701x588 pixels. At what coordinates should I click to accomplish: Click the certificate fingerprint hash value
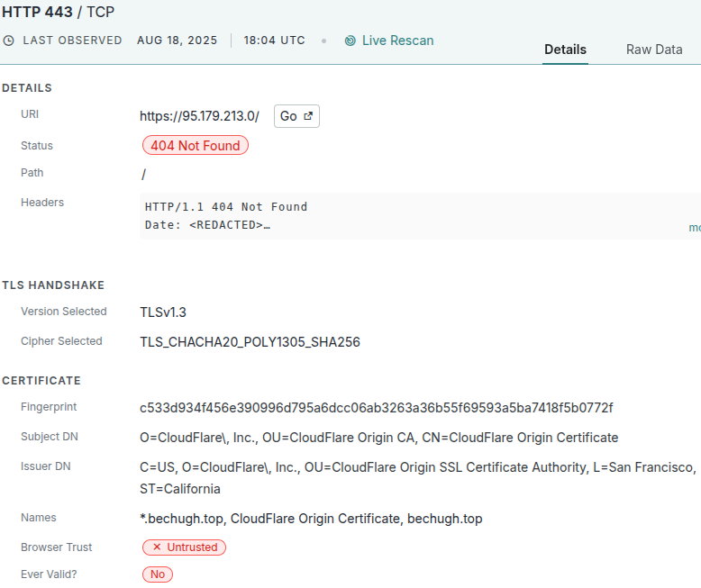click(x=376, y=408)
